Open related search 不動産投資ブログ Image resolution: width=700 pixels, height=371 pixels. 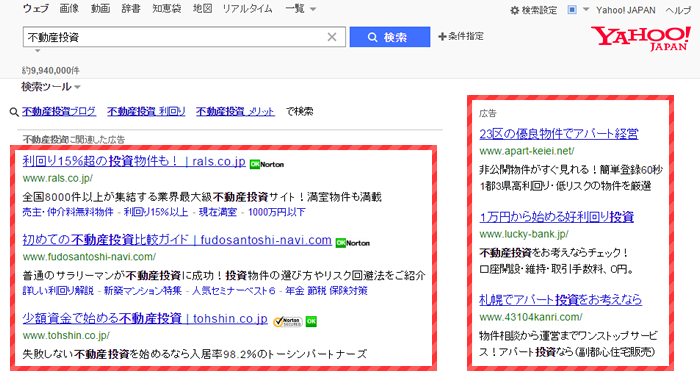pos(59,111)
